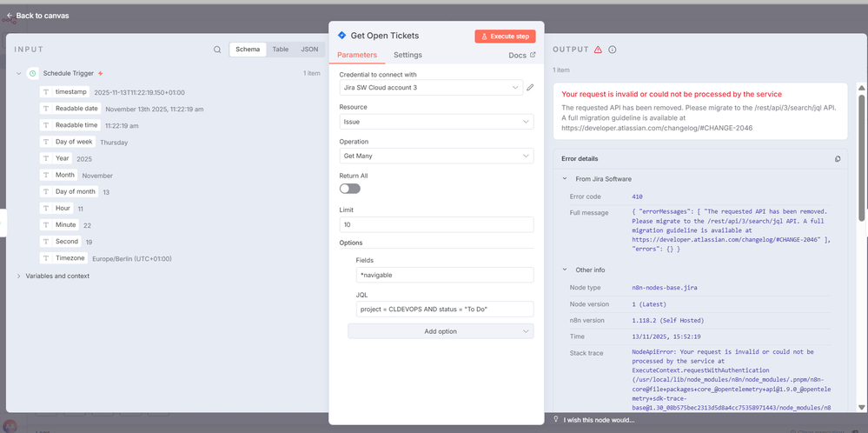The width and height of the screenshot is (868, 433).
Task: Select the Readable date field pill
Action: click(70, 109)
